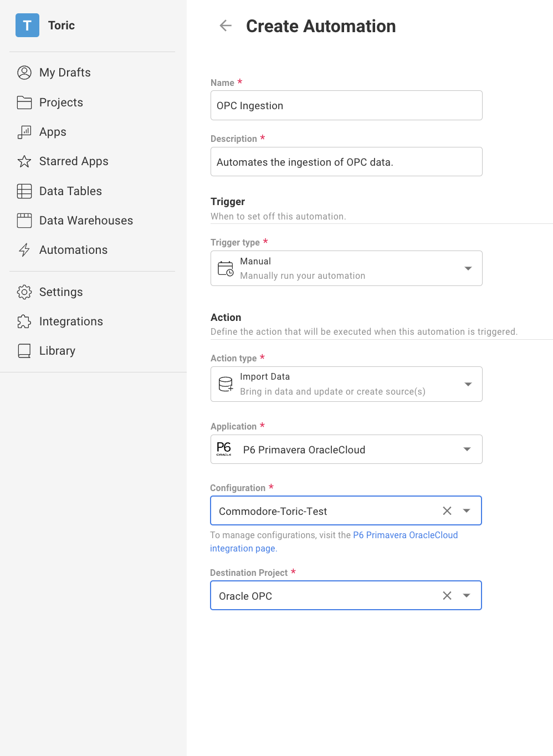Click the Import Data database icon
The height and width of the screenshot is (756, 553).
(x=226, y=384)
